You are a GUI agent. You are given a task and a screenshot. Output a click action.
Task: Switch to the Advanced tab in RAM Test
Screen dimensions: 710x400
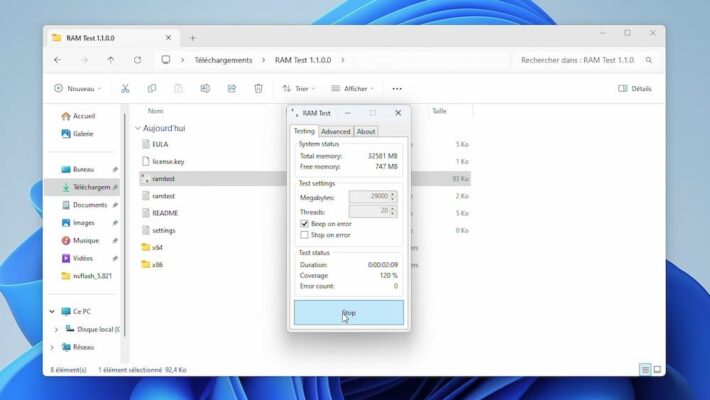[x=336, y=131]
